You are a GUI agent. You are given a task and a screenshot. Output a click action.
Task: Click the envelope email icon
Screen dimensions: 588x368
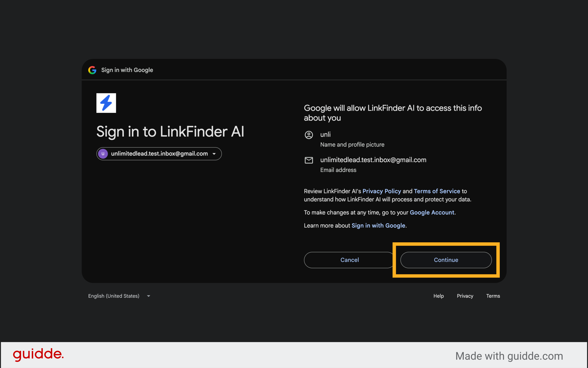[x=309, y=160]
